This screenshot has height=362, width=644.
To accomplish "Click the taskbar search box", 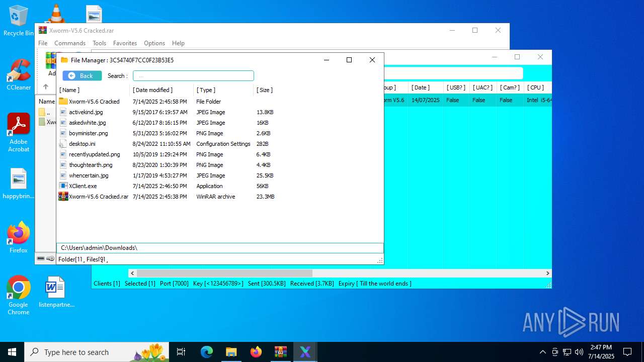I will point(97,352).
